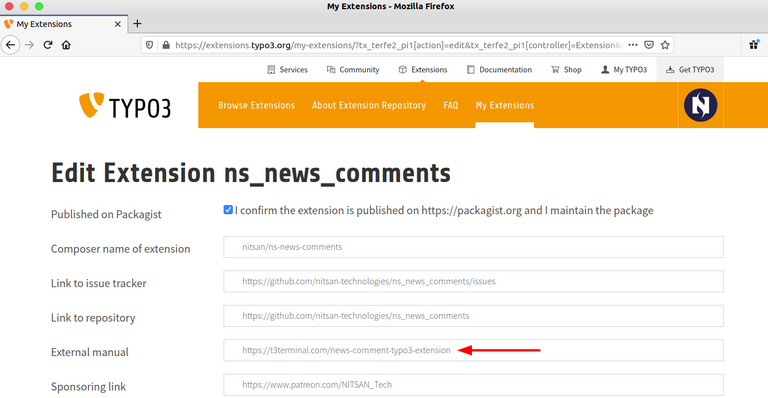Click the TYPO3 logo
This screenshot has width=768, height=398.
point(125,105)
